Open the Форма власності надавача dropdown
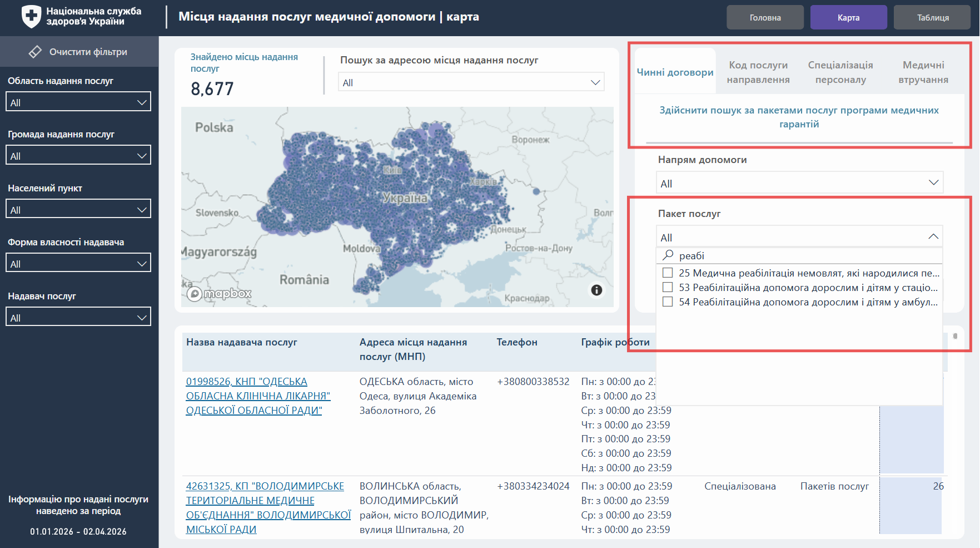The width and height of the screenshot is (980, 548). coord(78,263)
